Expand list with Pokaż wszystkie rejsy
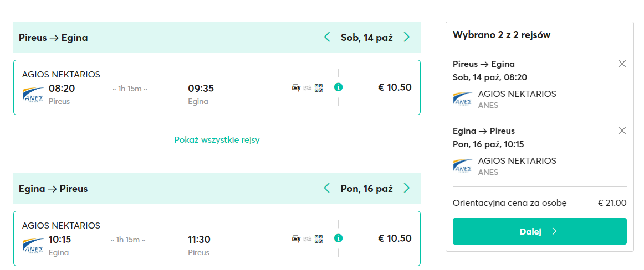 coord(217,140)
